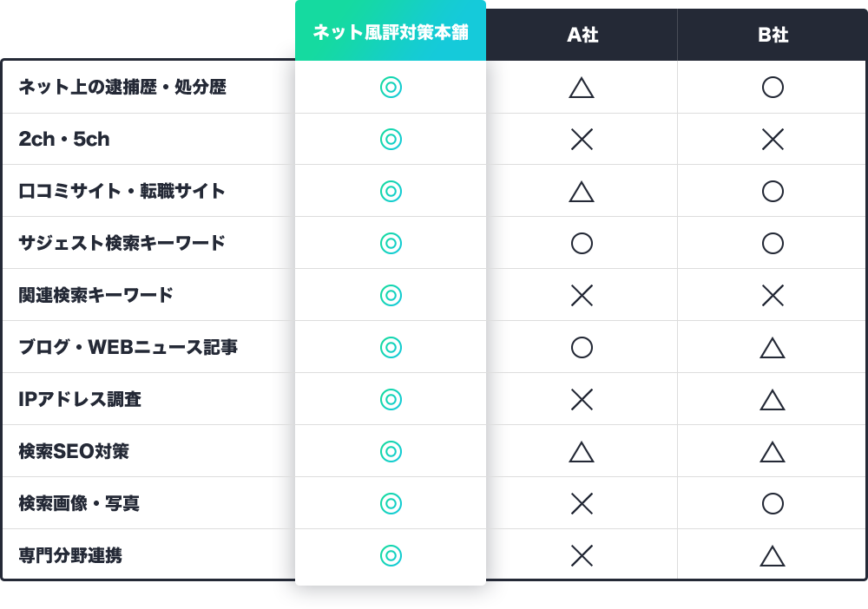Screen dimensions: 868x609
Task: Click the IPアドレス調査 row label
Action: pos(80,399)
